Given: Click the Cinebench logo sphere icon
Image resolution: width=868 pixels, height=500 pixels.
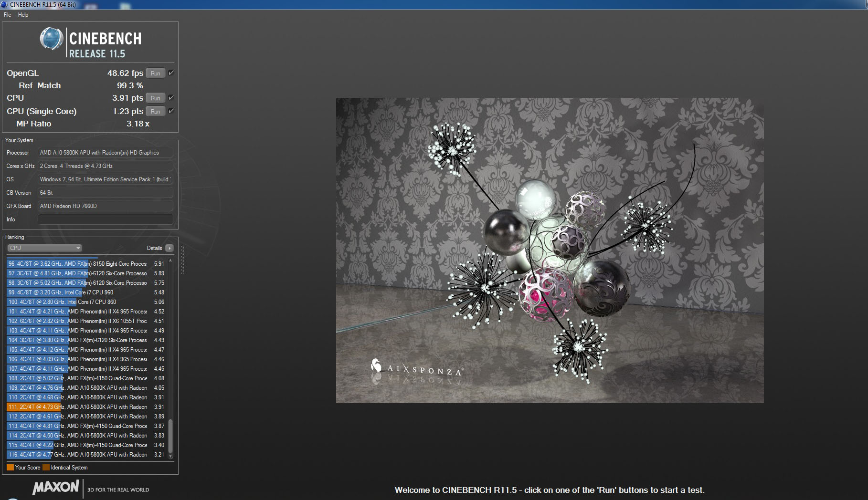Looking at the screenshot, I should point(51,39).
